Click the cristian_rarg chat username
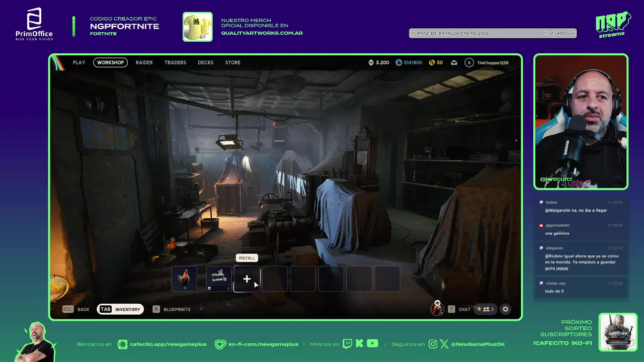 coord(555,283)
